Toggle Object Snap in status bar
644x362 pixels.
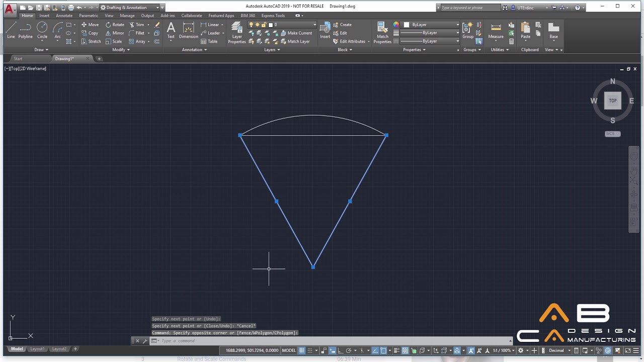point(383,350)
